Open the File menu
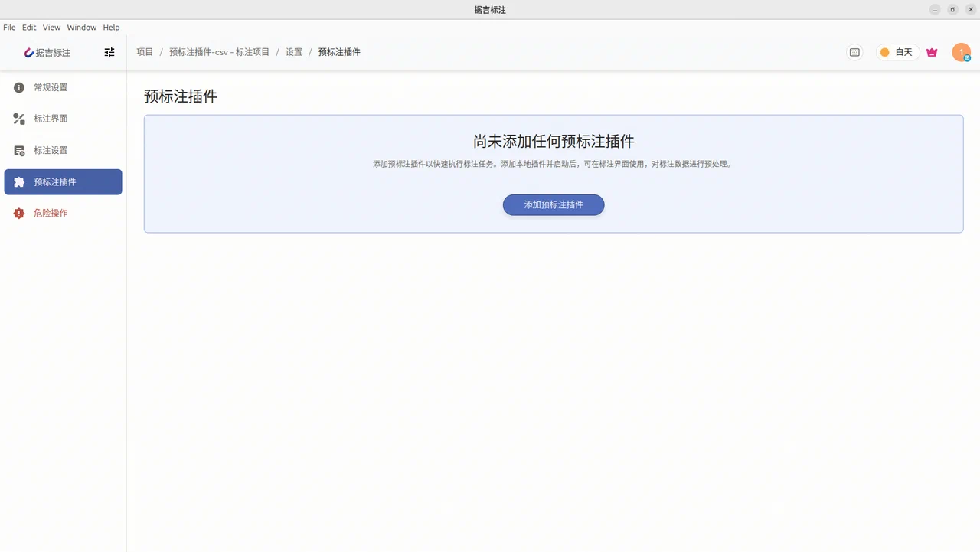 point(9,28)
